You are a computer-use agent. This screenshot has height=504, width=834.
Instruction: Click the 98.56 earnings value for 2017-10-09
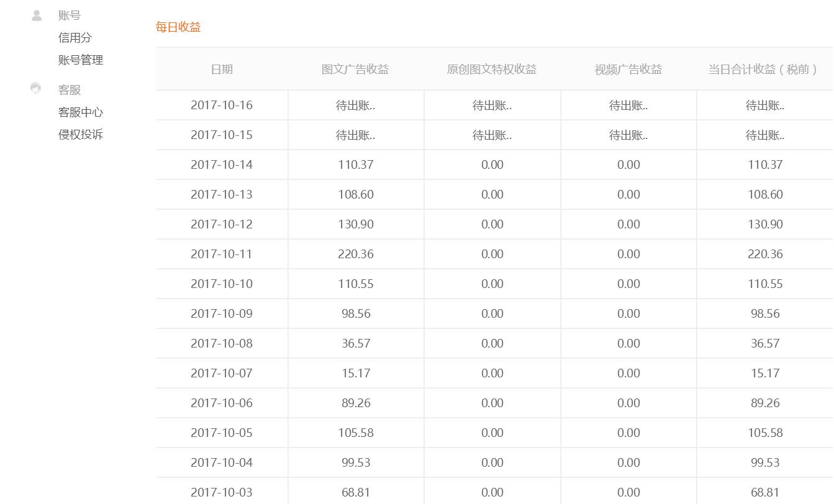click(356, 313)
